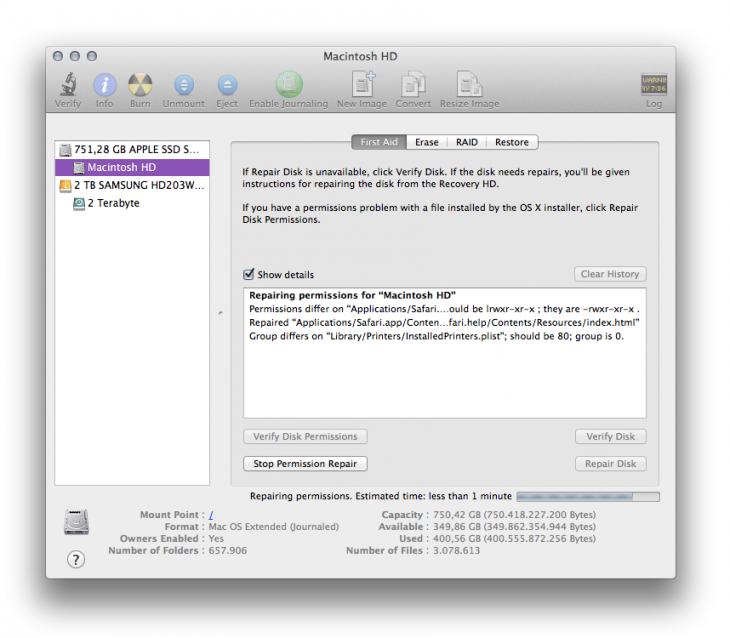
Task: Click the Enable Journaling toolbar icon
Action: click(289, 84)
